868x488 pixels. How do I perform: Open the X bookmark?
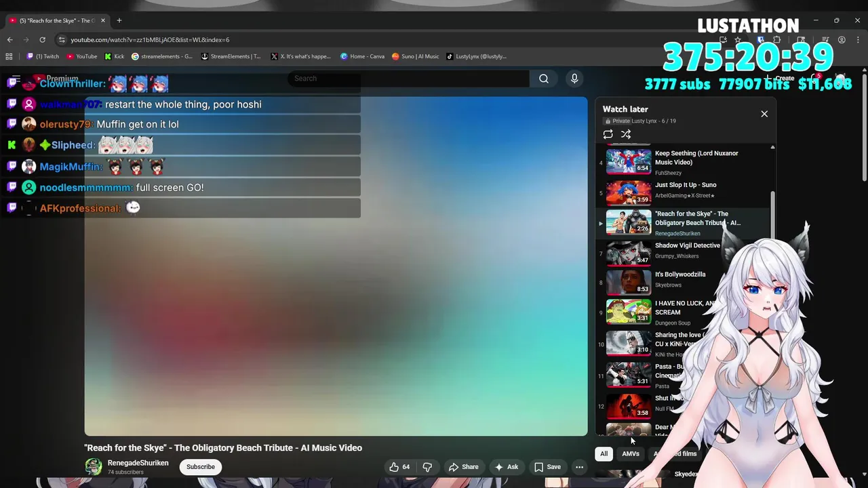(x=300, y=57)
